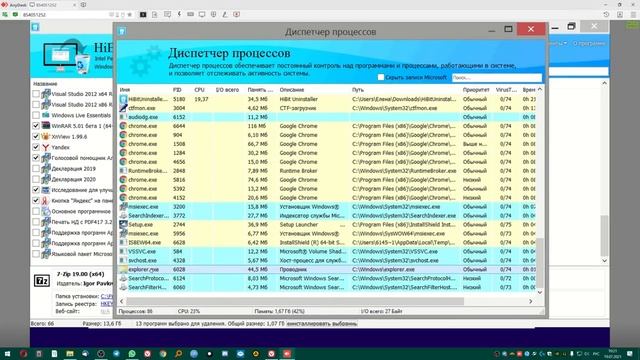Click the Chrome icon of PID 6644

[x=123, y=126]
